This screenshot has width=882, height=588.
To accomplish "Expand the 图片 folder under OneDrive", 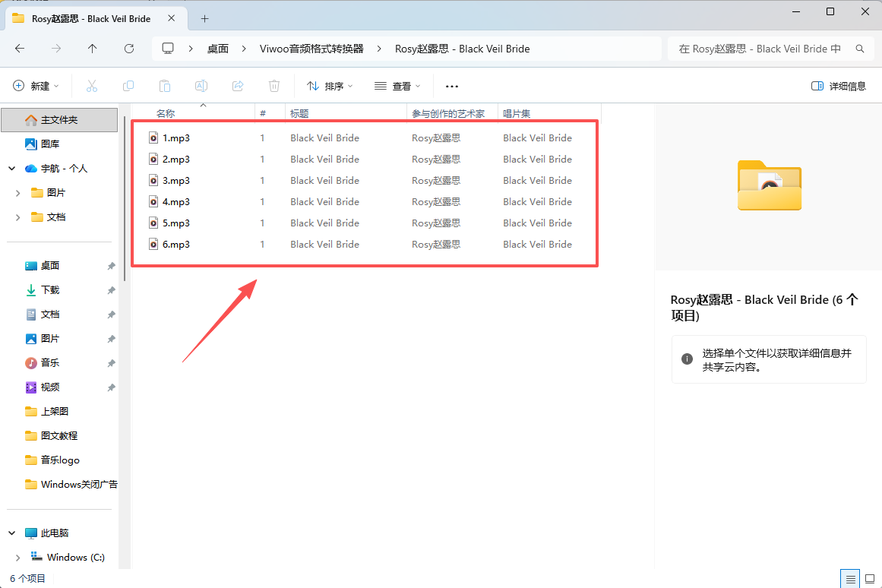I will point(18,193).
